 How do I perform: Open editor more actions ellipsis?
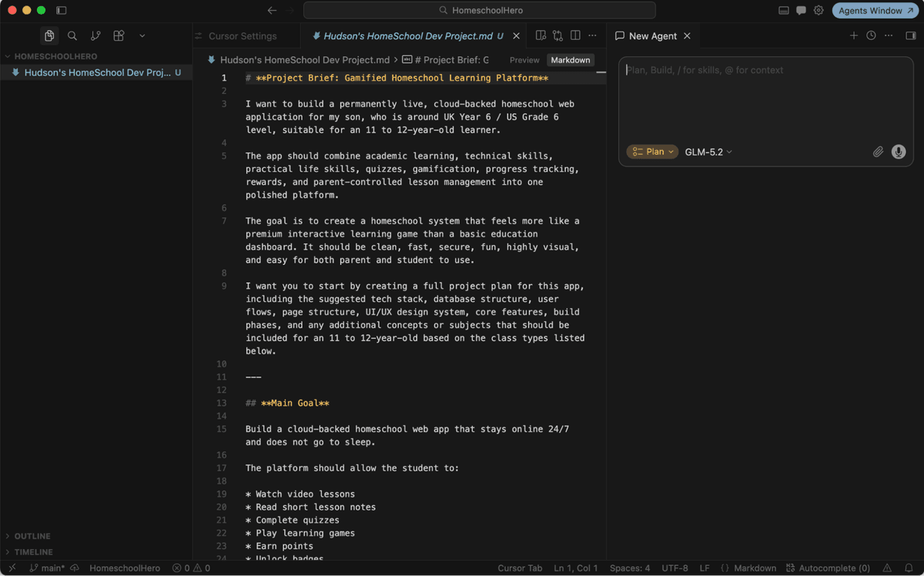pos(592,35)
